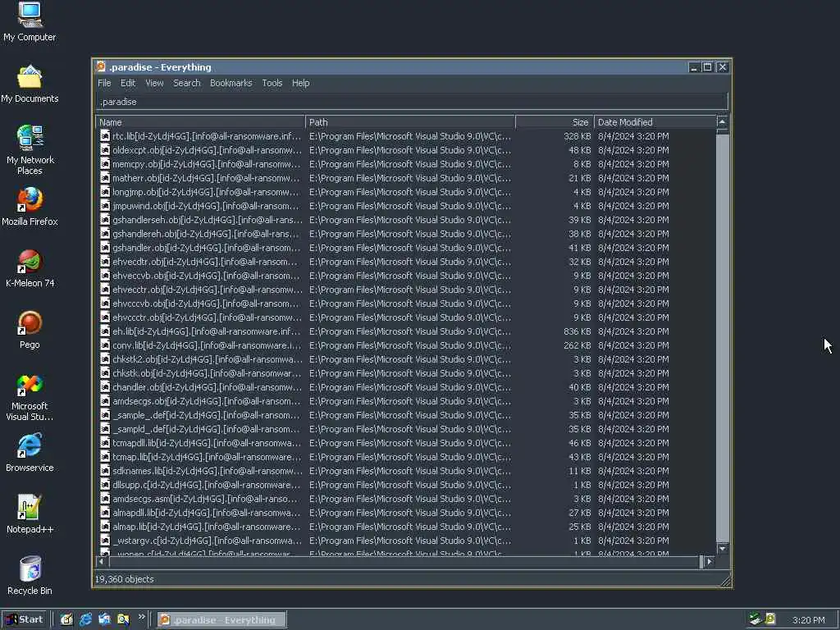Open the Edit menu
The height and width of the screenshot is (630, 840).
pyautogui.click(x=127, y=83)
